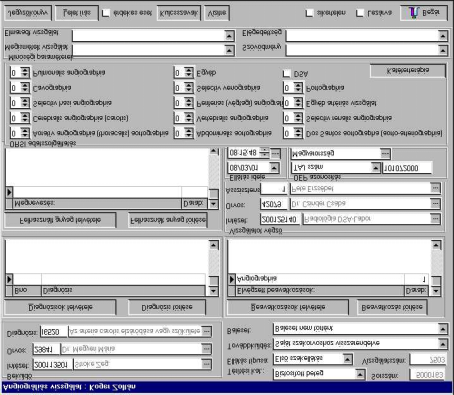Screen dimensions: 454x395
Task: Adjust Abdominalis aortographia count spinner
Action: pos(189,133)
